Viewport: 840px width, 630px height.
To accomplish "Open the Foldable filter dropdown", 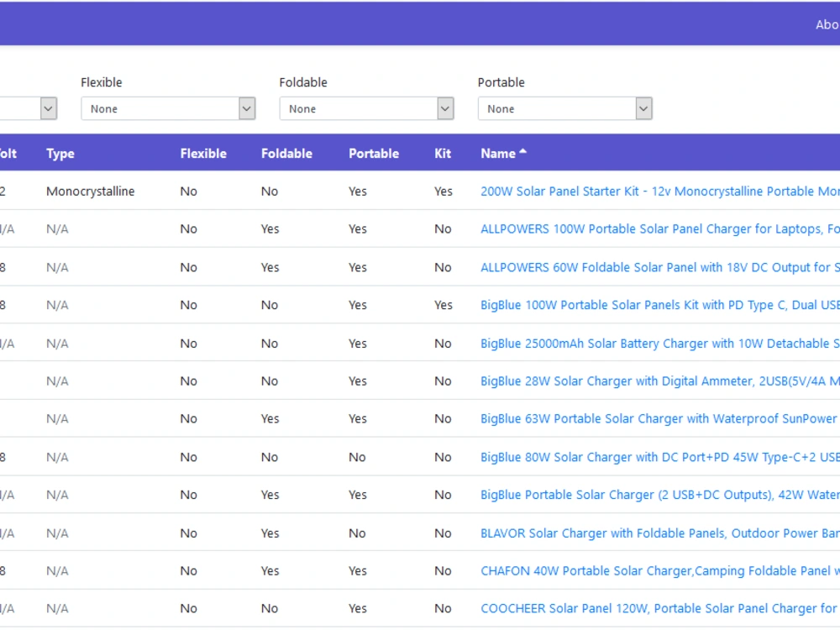I will (367, 108).
